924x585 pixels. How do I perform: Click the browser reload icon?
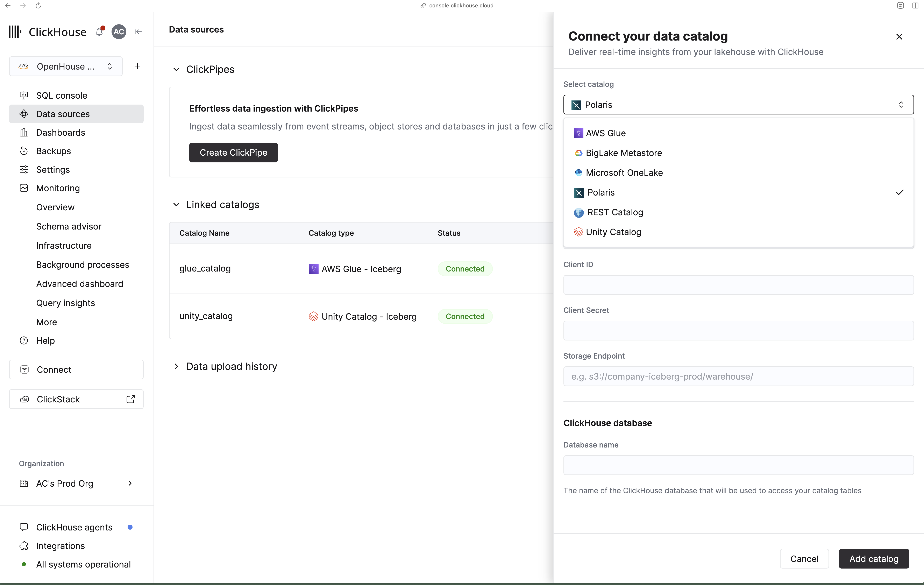[38, 5]
